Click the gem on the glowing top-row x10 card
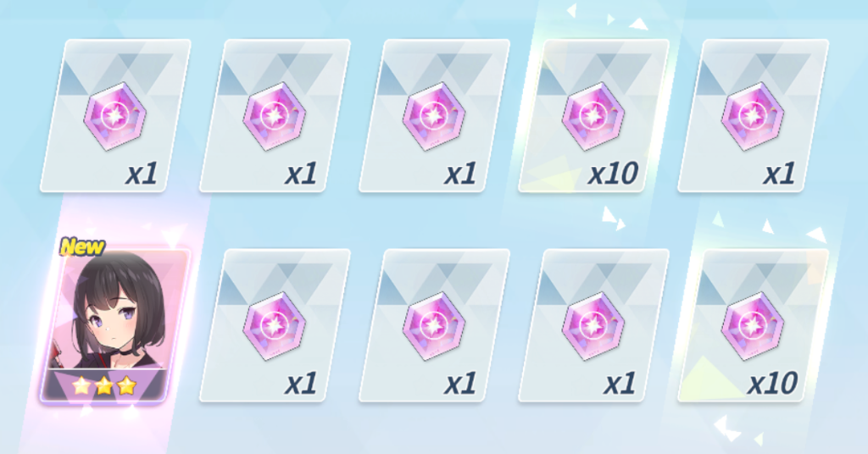 593,116
